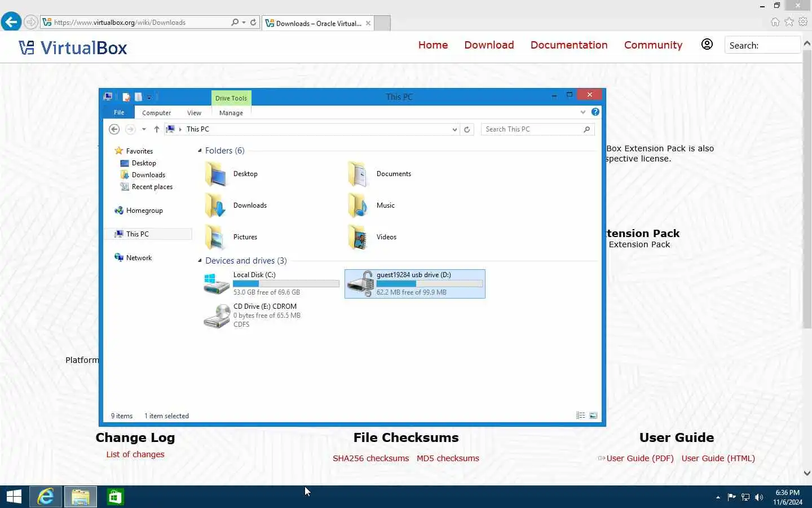Open the File menu in Explorer
The height and width of the screenshot is (508, 812).
pyautogui.click(x=119, y=112)
